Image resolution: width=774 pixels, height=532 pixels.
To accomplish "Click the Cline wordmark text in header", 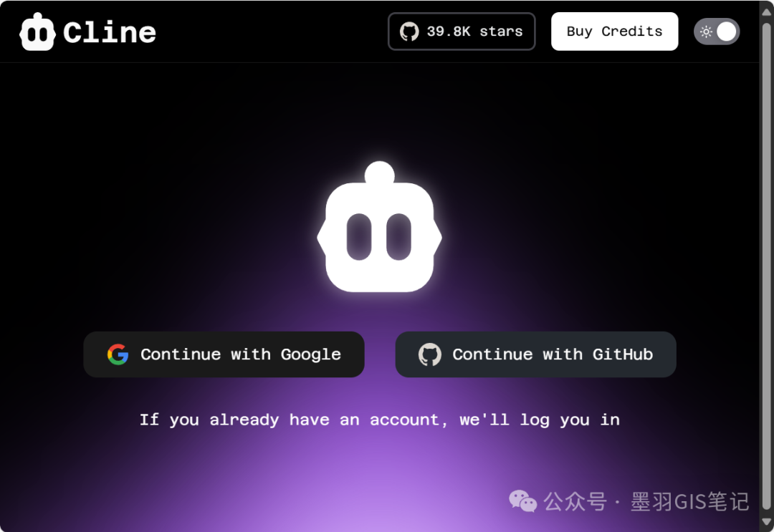I will (x=110, y=32).
